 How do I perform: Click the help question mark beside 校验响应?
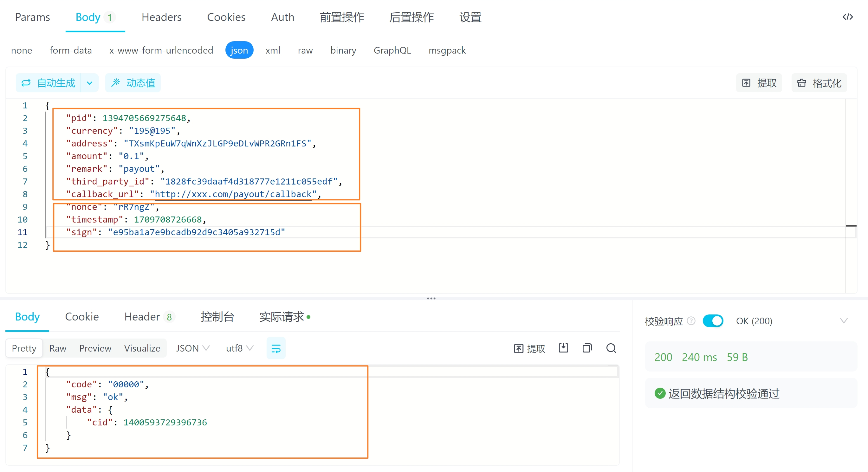691,321
